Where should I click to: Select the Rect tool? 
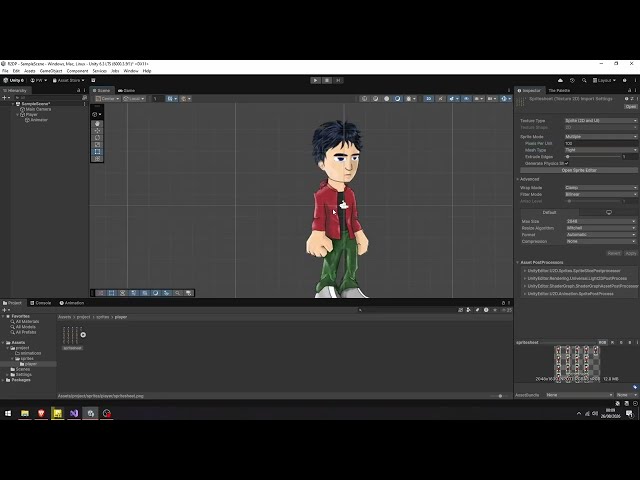pos(97,151)
